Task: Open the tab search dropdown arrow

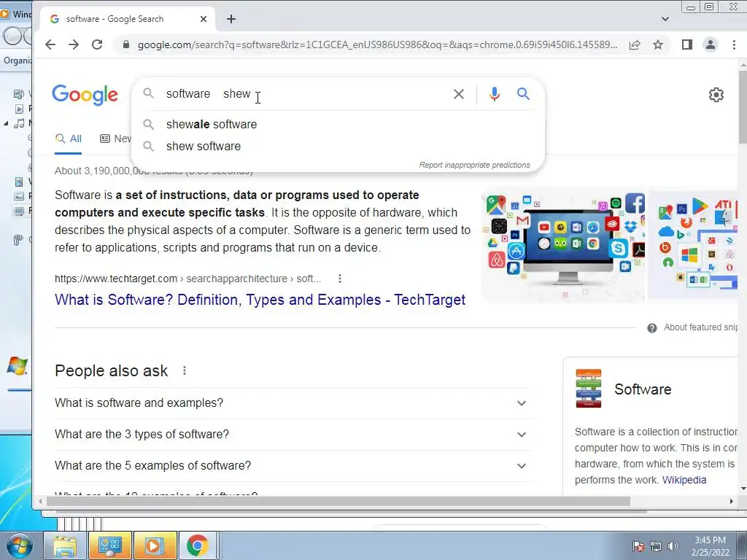Action: click(x=665, y=19)
